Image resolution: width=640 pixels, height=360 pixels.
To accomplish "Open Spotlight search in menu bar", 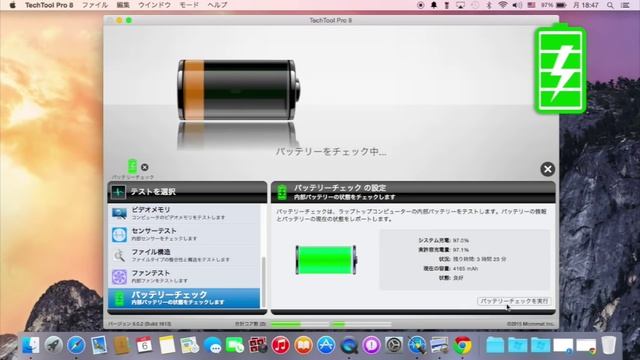I will 610,5.
